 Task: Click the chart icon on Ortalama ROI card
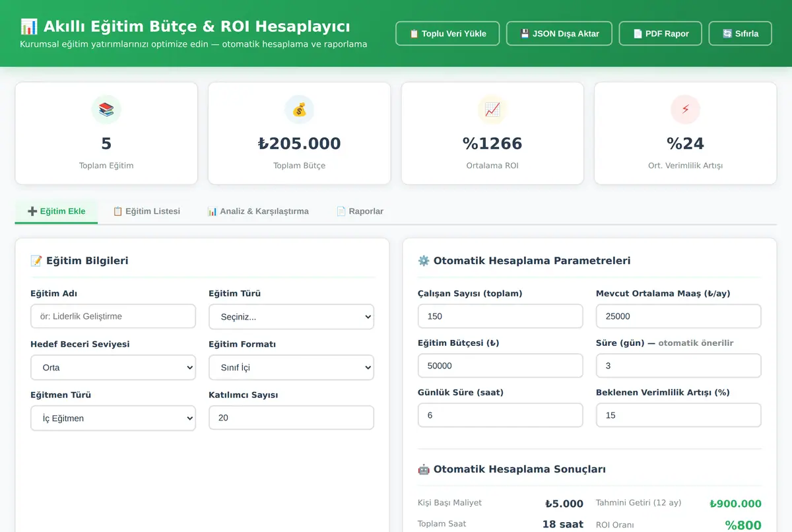point(492,110)
